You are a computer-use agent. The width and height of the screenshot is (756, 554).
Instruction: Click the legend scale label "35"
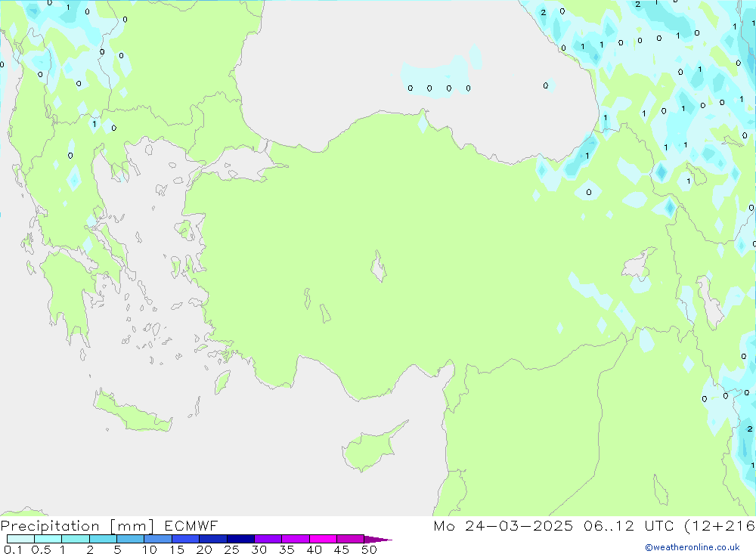point(287,549)
